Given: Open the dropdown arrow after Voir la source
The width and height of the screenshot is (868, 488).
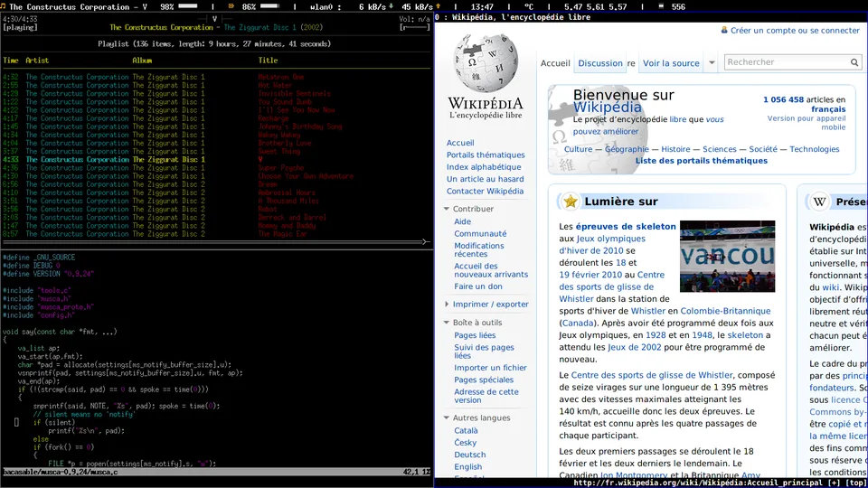Looking at the screenshot, I should [712, 63].
